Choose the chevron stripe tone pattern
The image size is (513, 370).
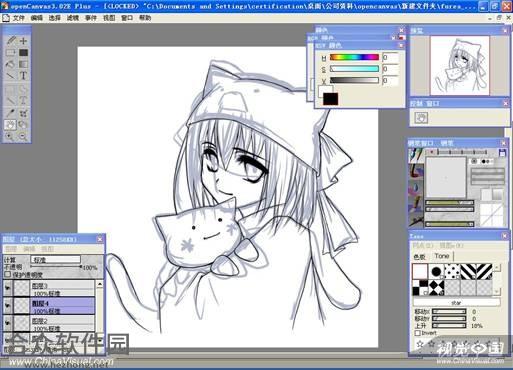484,272
